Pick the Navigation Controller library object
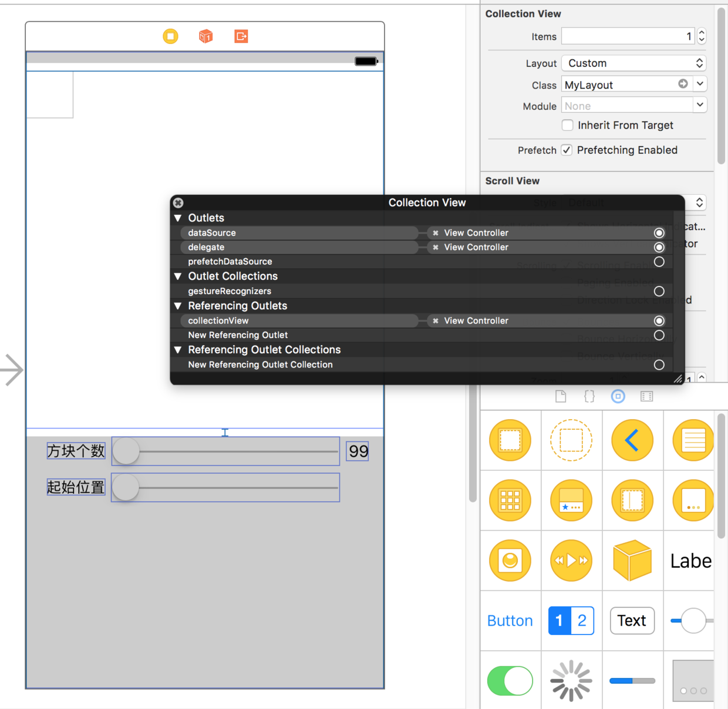 click(632, 440)
